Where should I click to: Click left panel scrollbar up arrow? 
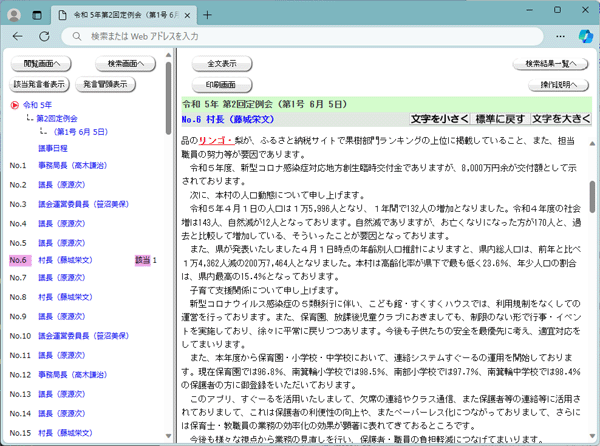click(168, 55)
